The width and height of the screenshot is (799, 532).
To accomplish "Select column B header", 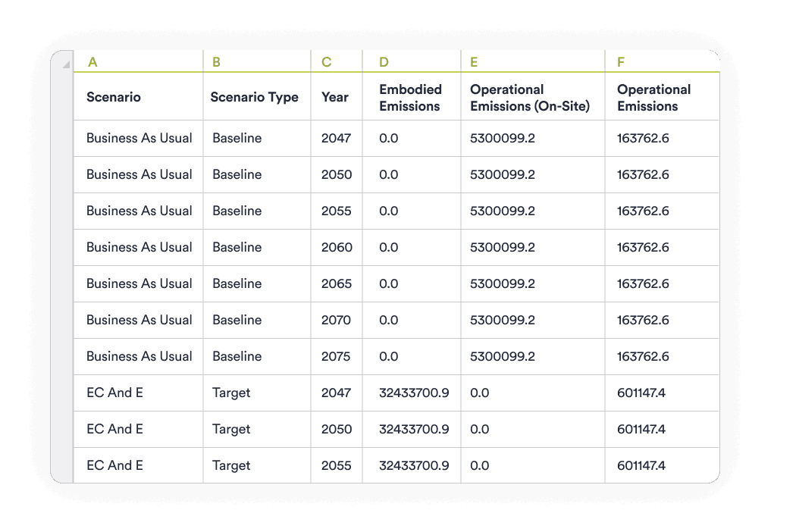I will click(257, 61).
